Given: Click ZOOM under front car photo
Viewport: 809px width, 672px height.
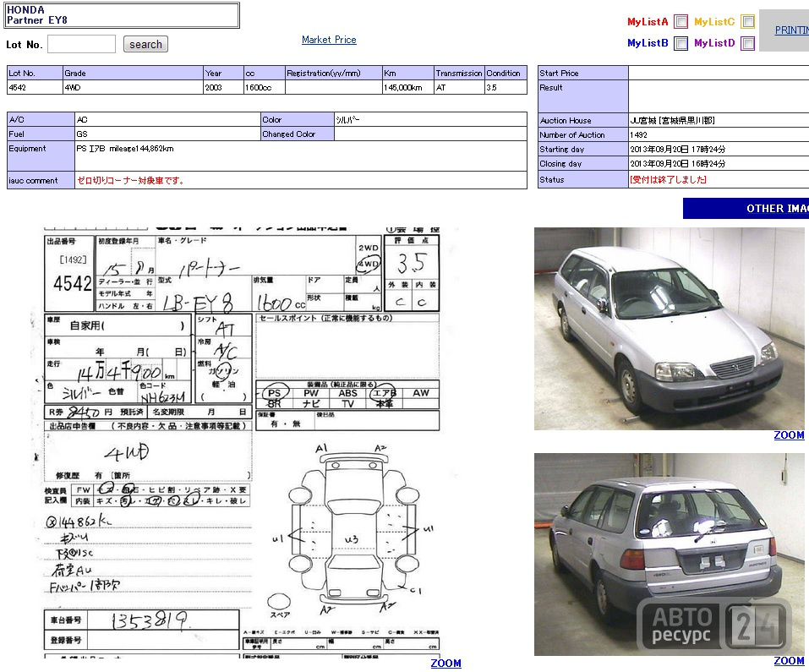Looking at the screenshot, I should 789,435.
